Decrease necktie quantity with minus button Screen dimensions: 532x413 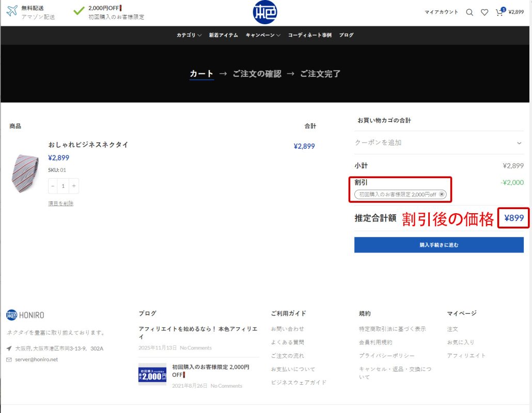[x=53, y=186]
